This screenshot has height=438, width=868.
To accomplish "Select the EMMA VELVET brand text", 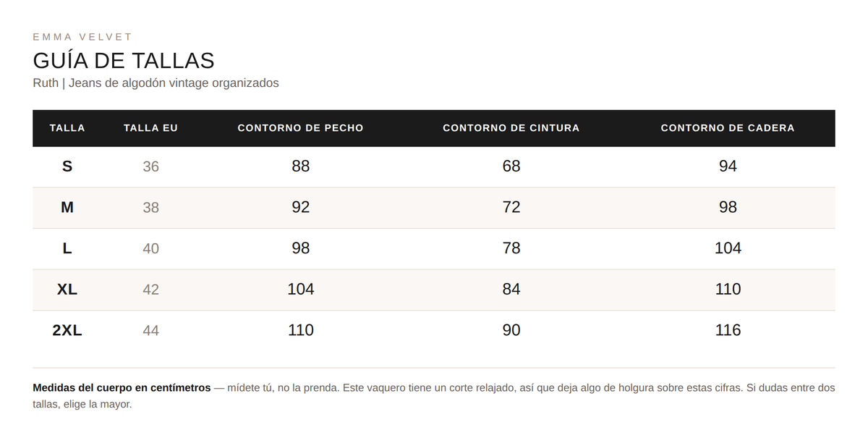I will tap(82, 37).
